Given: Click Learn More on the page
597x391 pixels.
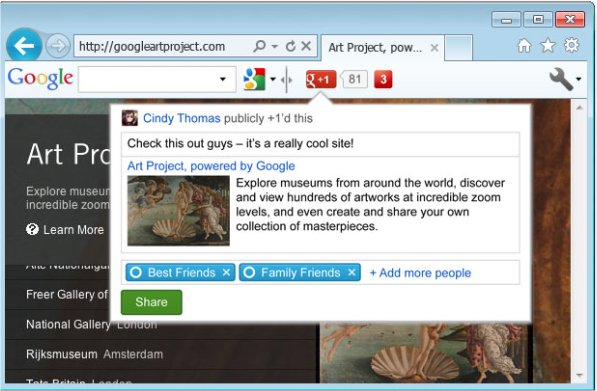Looking at the screenshot, I should (73, 230).
